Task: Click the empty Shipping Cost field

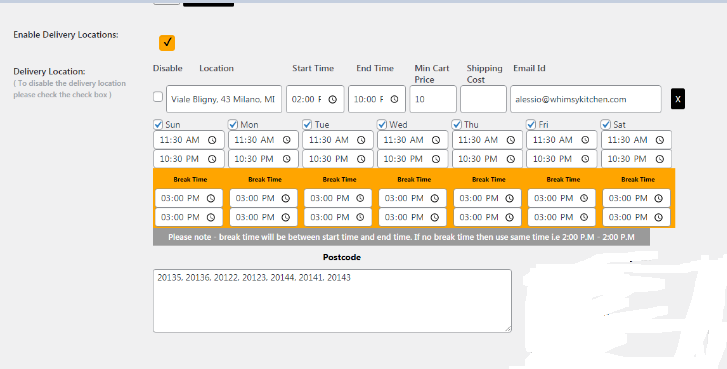Action: tap(483, 99)
